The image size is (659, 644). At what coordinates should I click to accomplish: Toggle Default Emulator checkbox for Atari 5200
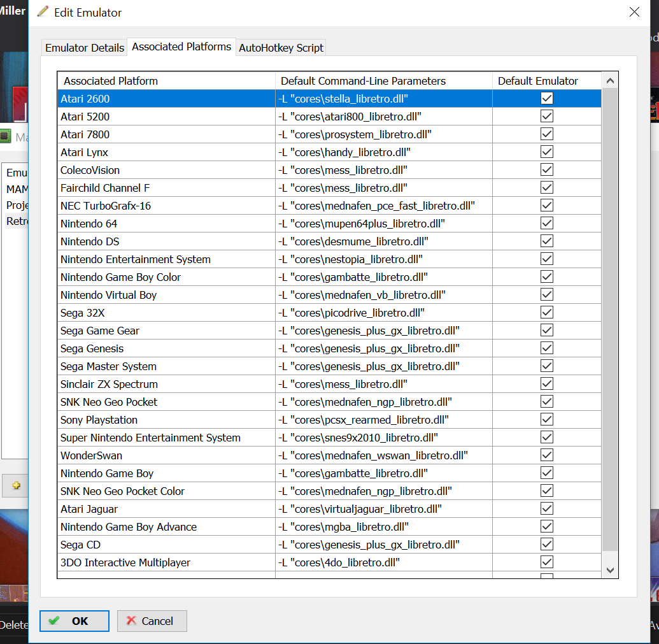point(546,116)
